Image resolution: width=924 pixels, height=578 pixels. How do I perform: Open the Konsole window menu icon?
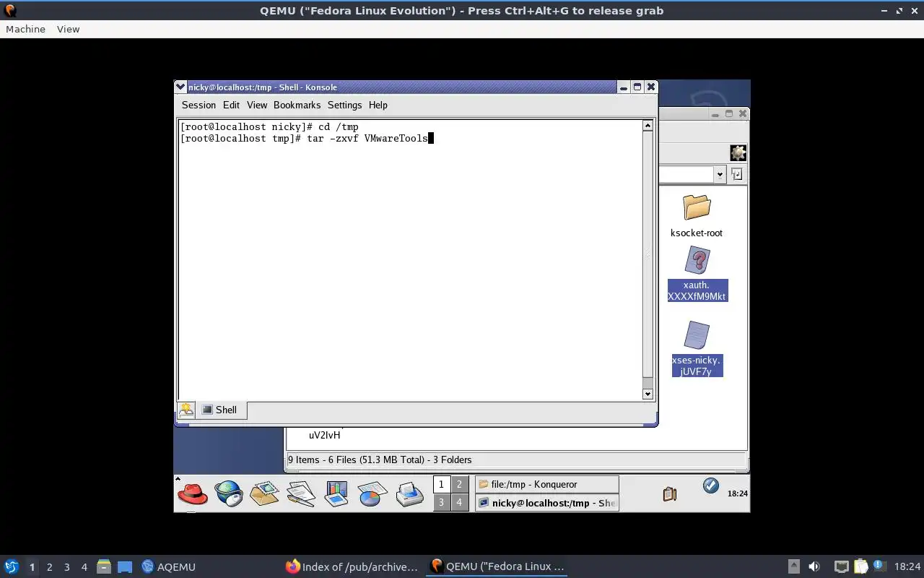(x=181, y=87)
